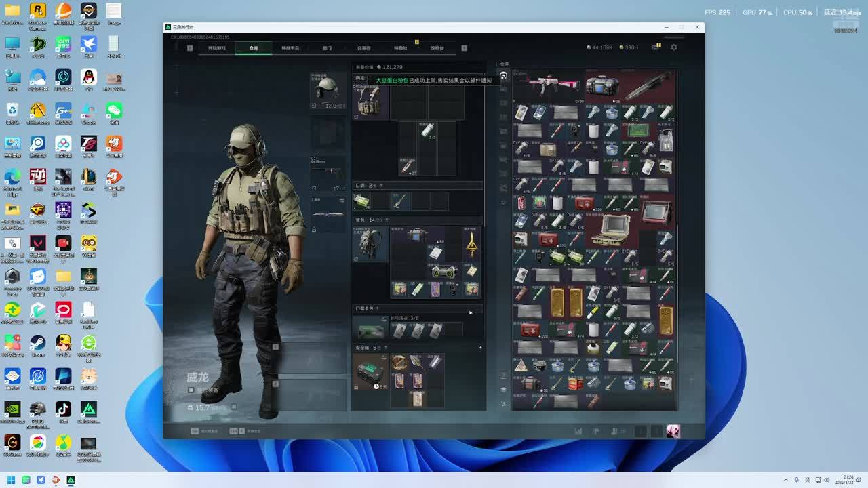
Task: Click the leaderboard bar-chart icon in bottom bar
Action: [578, 431]
